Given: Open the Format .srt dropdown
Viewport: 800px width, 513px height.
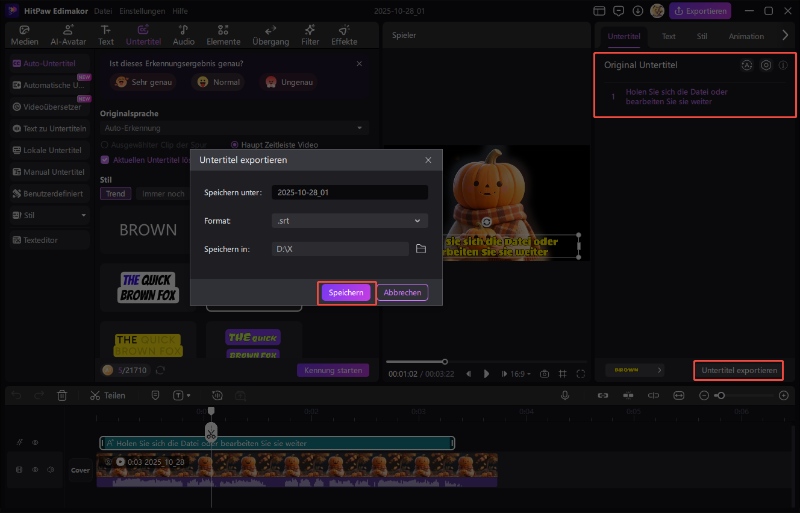Looking at the screenshot, I should [349, 221].
